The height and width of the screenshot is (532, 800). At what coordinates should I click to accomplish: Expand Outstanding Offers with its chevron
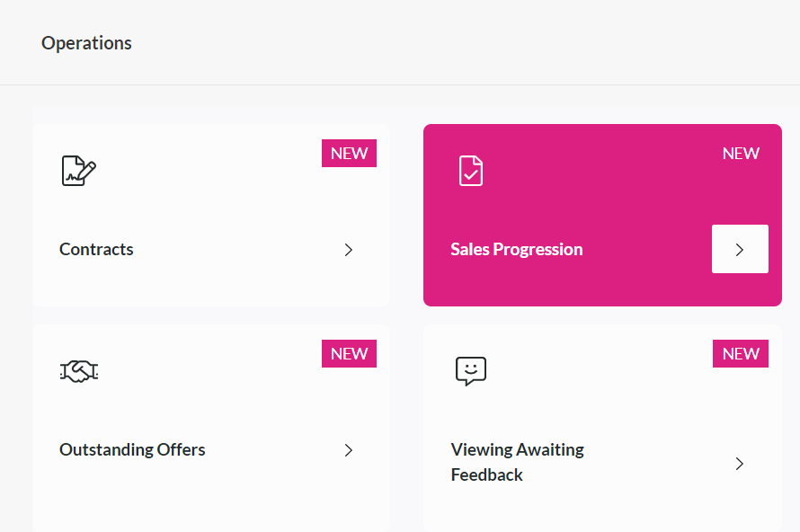coord(349,450)
